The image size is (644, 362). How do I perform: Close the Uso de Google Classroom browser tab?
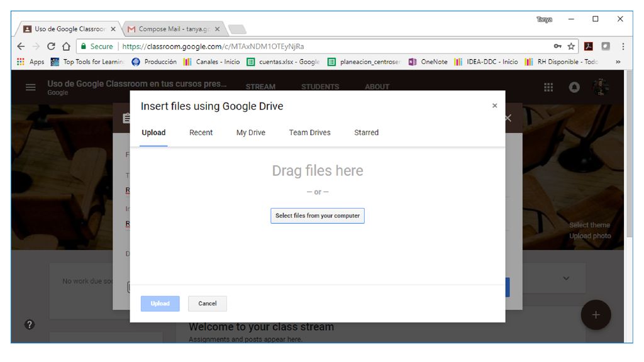[x=113, y=29]
